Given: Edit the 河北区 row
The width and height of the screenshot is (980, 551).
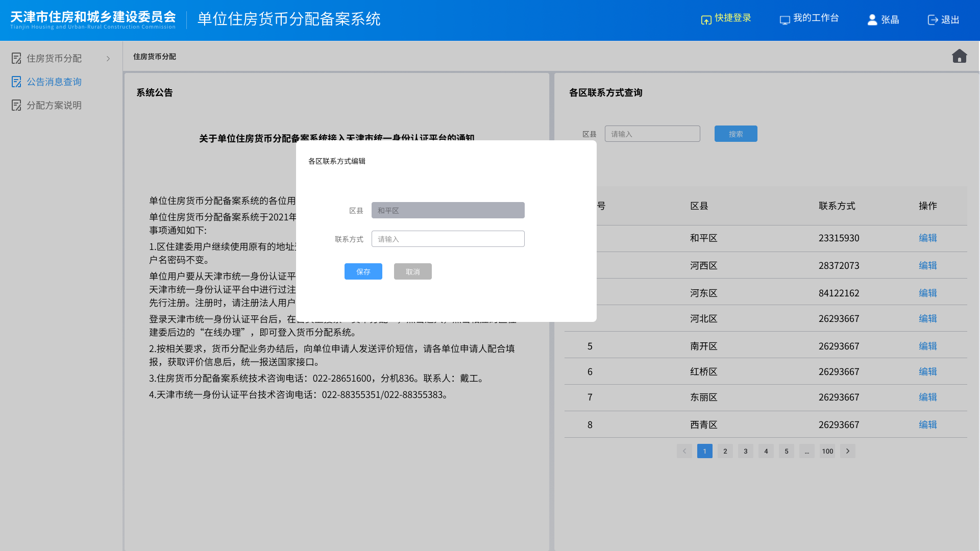Looking at the screenshot, I should (x=927, y=319).
